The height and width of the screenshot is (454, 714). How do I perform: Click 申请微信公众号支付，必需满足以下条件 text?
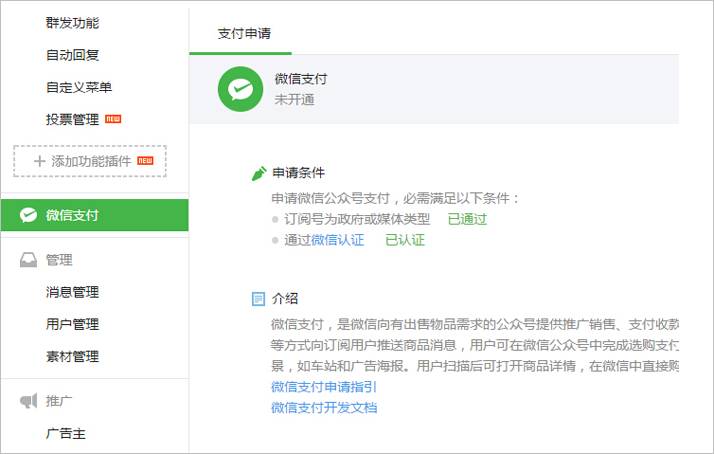tap(394, 198)
